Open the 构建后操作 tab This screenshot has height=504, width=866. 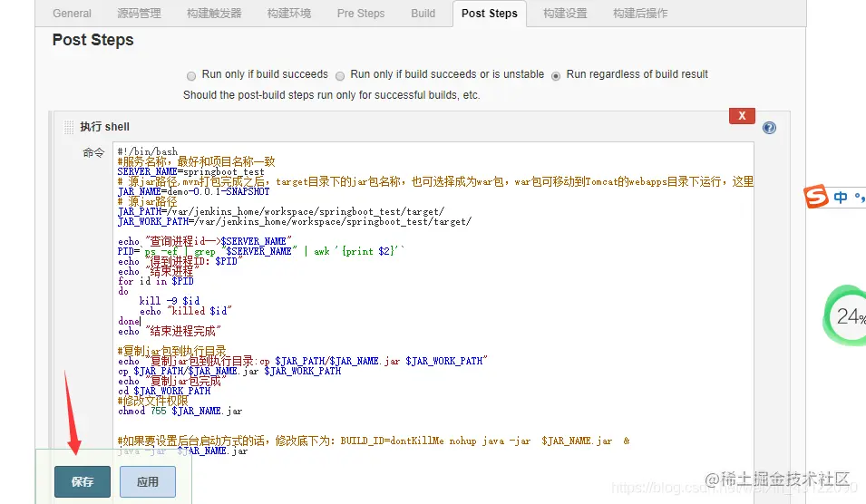click(x=640, y=14)
